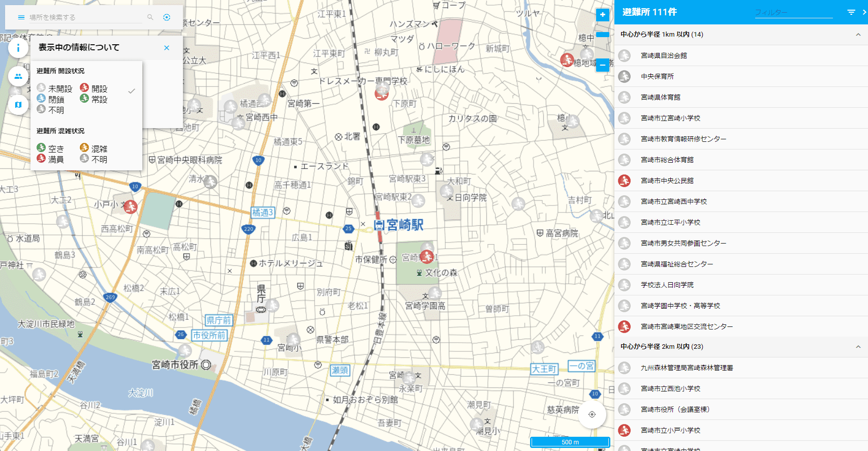Open the filter options icon in shelter header
868x451 pixels.
pyautogui.click(x=851, y=12)
